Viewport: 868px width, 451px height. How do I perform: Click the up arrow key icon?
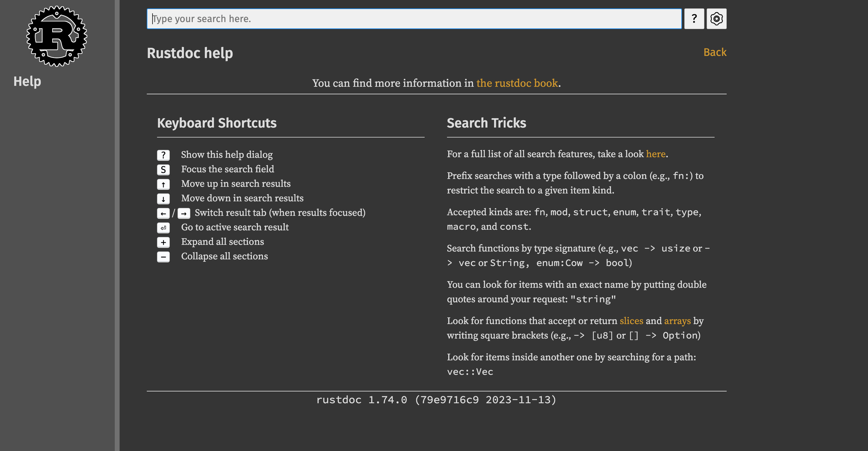click(x=163, y=184)
